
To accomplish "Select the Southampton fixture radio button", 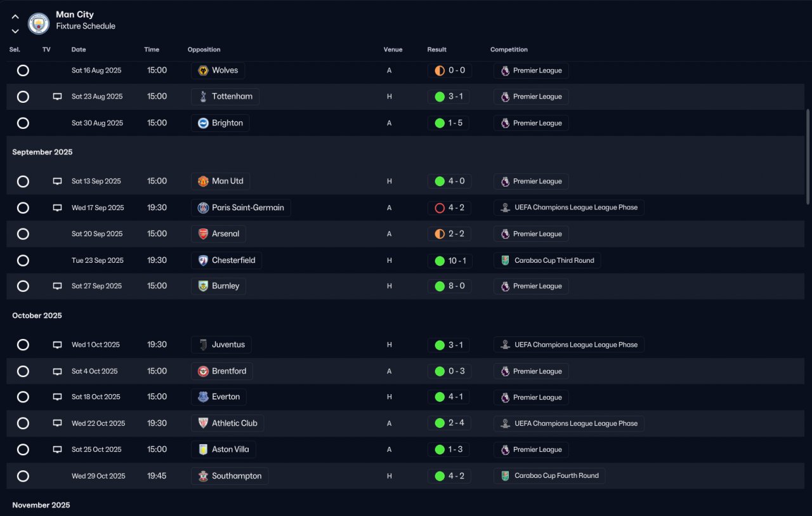I will [23, 476].
